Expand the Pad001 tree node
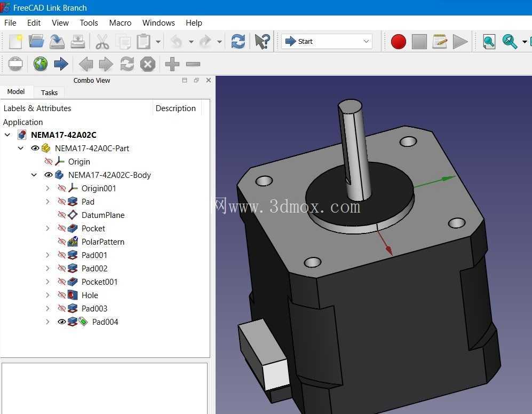The width and height of the screenshot is (532, 414). point(47,255)
